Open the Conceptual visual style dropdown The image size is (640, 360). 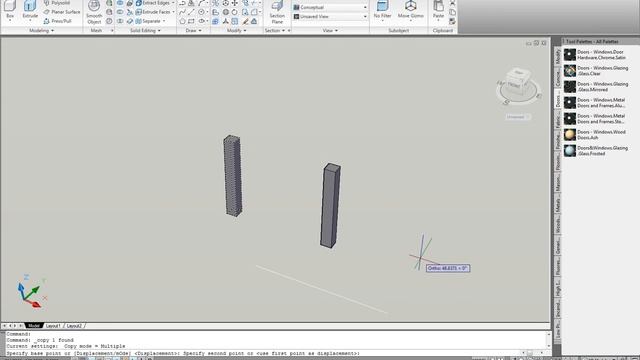pos(330,7)
